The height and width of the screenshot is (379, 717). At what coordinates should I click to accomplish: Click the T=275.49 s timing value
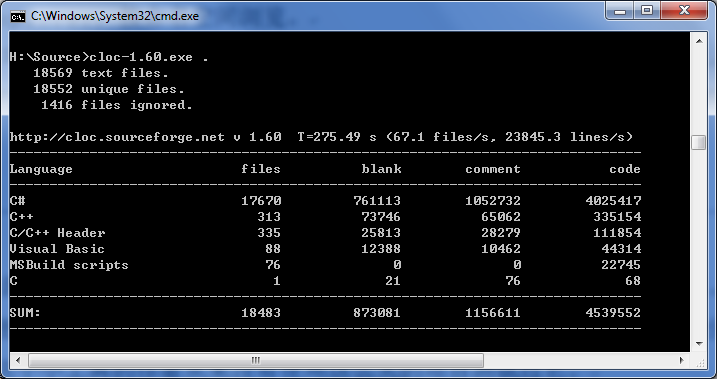pyautogui.click(x=337, y=137)
